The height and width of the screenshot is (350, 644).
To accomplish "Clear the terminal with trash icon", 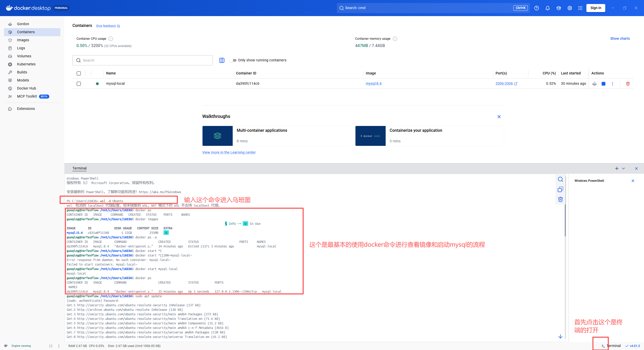I will coord(560,199).
